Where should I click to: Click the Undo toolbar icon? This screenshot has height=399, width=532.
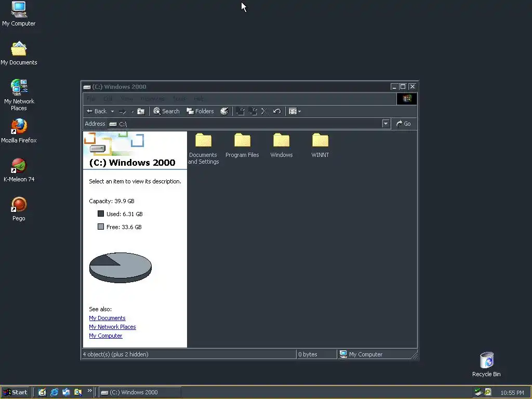coord(277,111)
